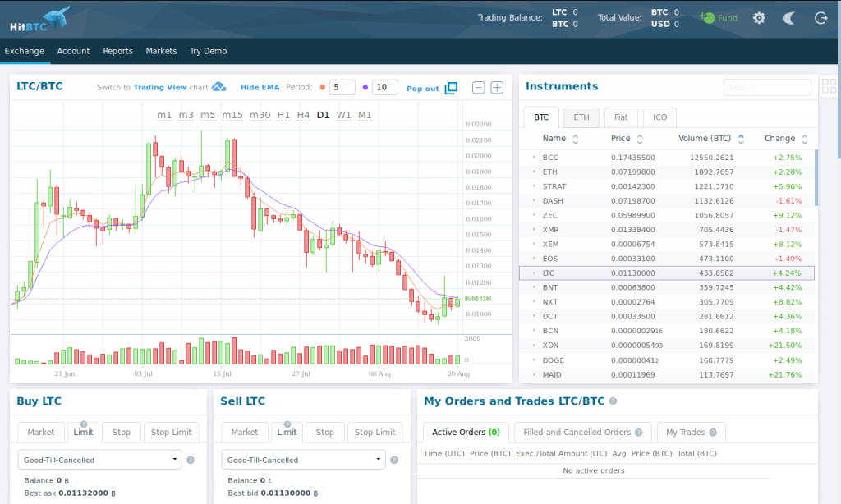The height and width of the screenshot is (504, 841).
Task: Click info icon above Buy Limit tab
Action: (84, 424)
